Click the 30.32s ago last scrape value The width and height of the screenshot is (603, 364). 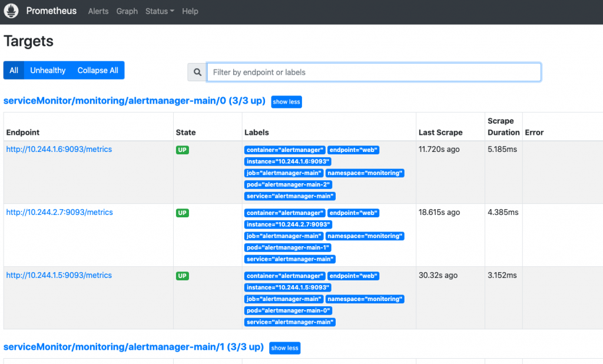click(x=438, y=276)
